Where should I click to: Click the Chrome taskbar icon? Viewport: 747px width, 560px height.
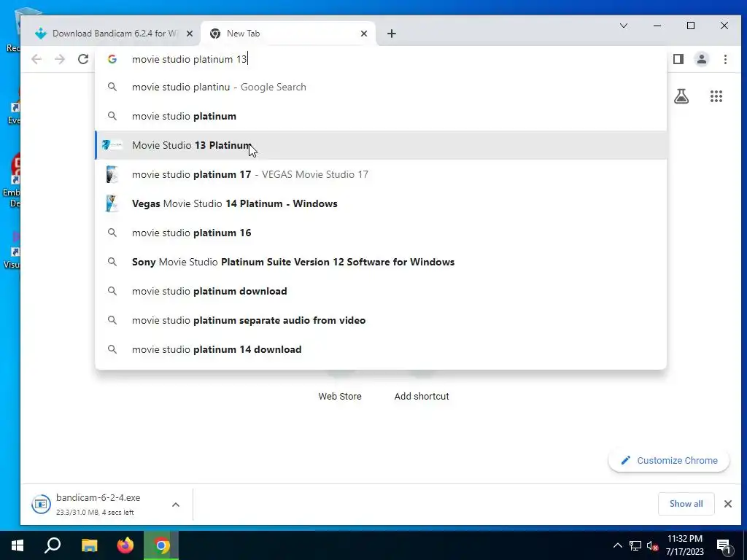coord(161,545)
